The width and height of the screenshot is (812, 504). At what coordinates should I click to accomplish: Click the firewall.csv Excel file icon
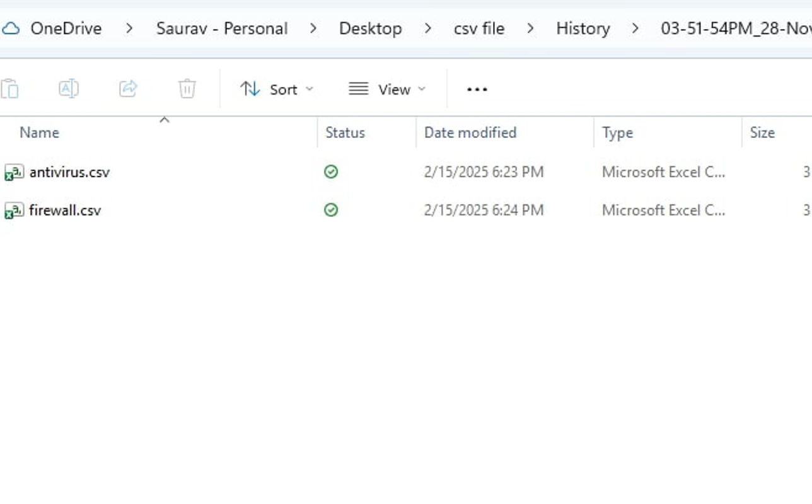click(x=14, y=210)
